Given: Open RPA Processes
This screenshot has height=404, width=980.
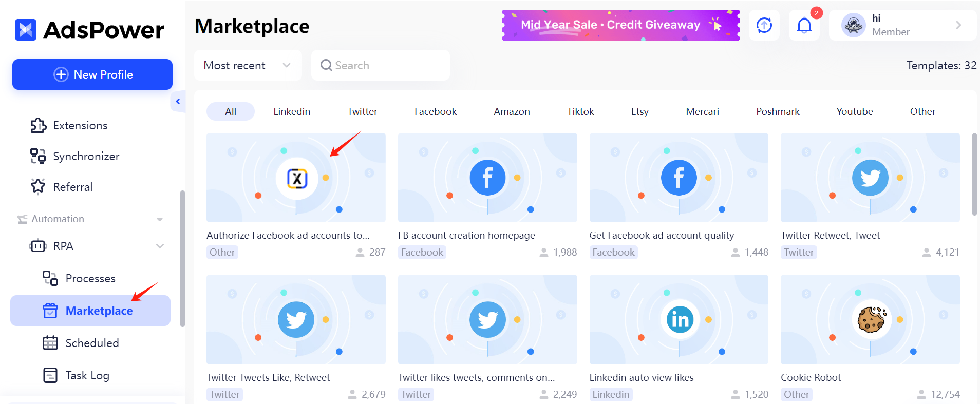Looking at the screenshot, I should [90, 278].
